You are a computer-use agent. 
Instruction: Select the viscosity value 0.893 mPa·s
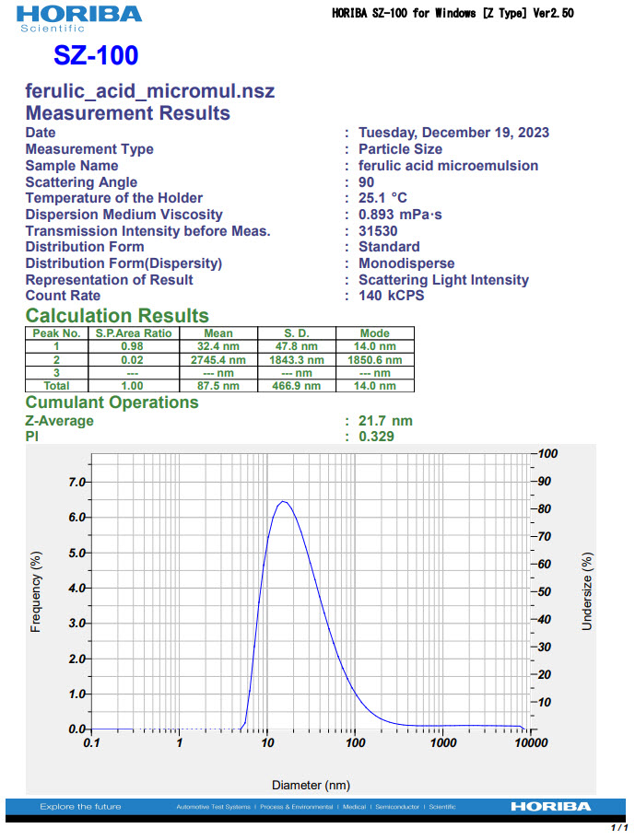tap(400, 215)
